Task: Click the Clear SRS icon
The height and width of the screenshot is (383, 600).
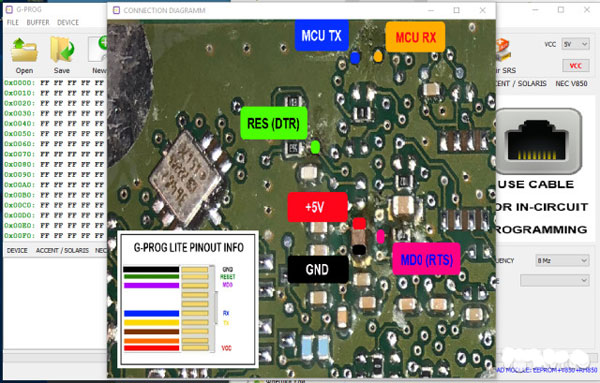Action: tap(504, 51)
